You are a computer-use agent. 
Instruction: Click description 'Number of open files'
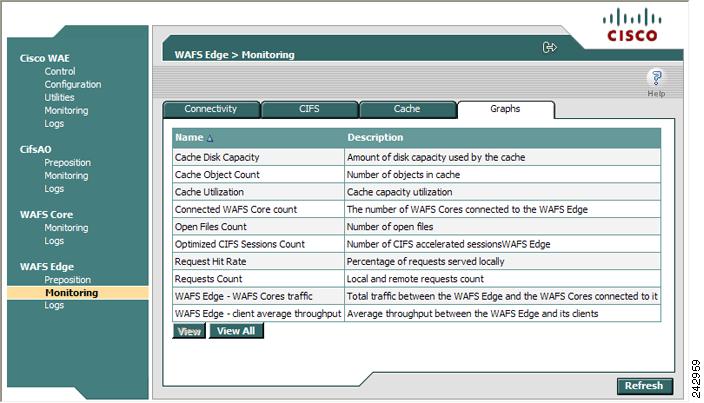coord(390,227)
